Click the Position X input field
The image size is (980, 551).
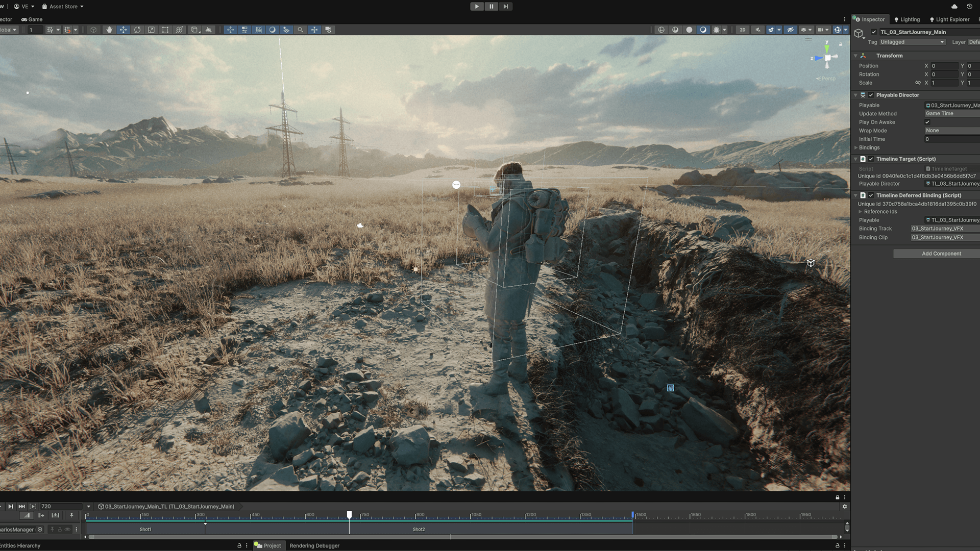(x=945, y=66)
